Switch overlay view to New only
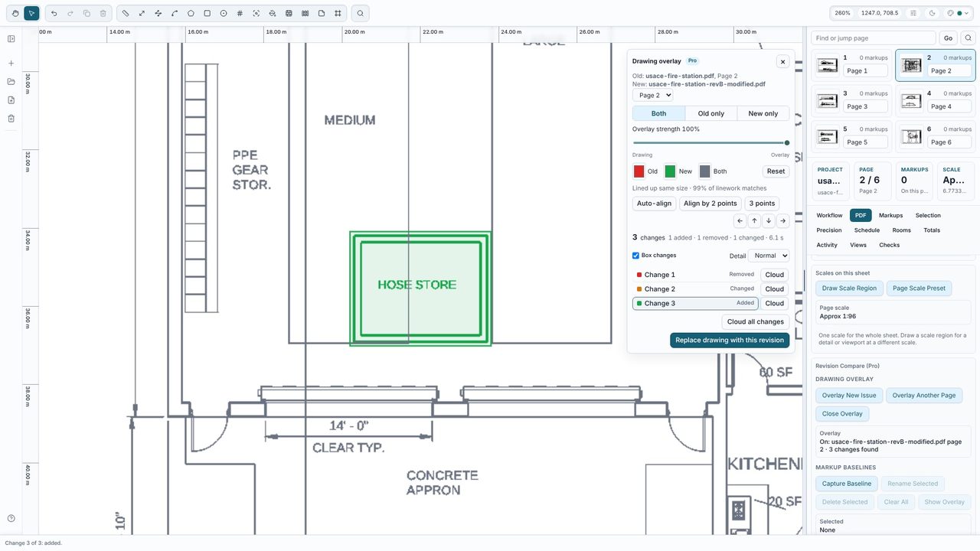This screenshot has height=551, width=980. (x=763, y=113)
